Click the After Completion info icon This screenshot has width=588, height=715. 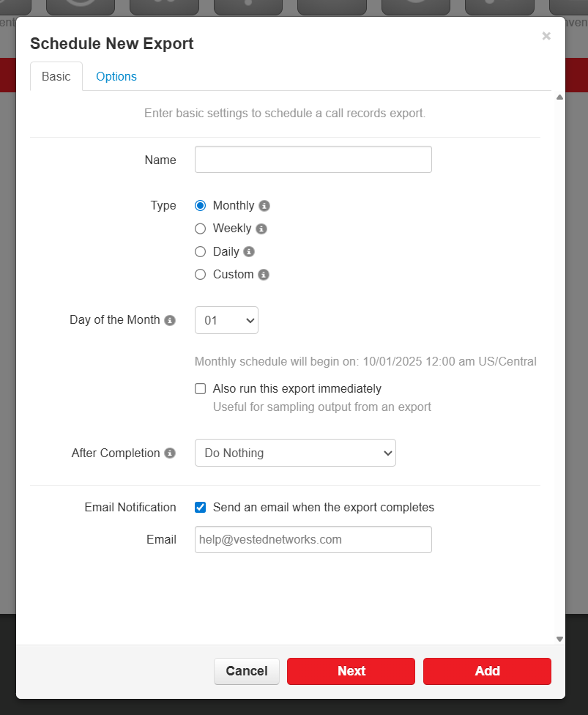(170, 453)
